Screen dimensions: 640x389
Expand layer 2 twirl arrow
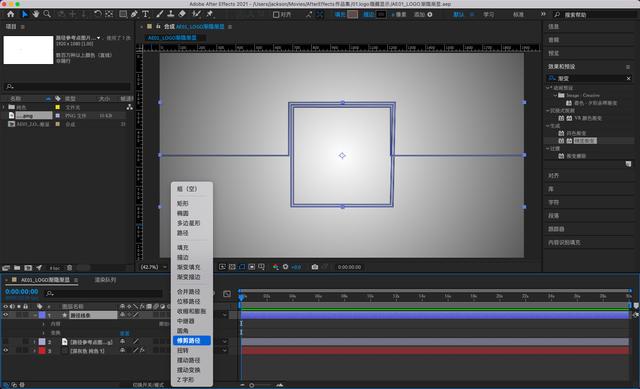[35, 342]
